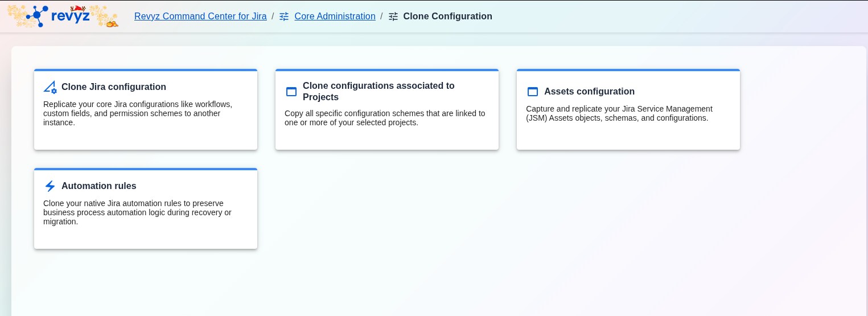The image size is (868, 316).
Task: Open Clone configurations associated to Projects
Action: 379,91
